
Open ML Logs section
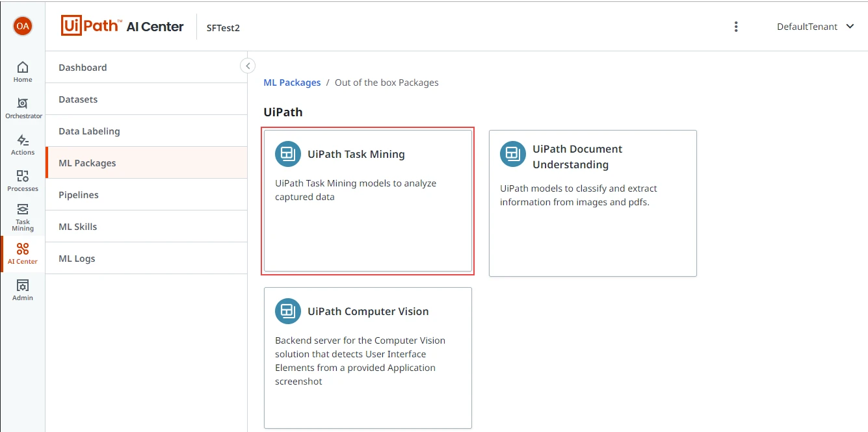146,259
